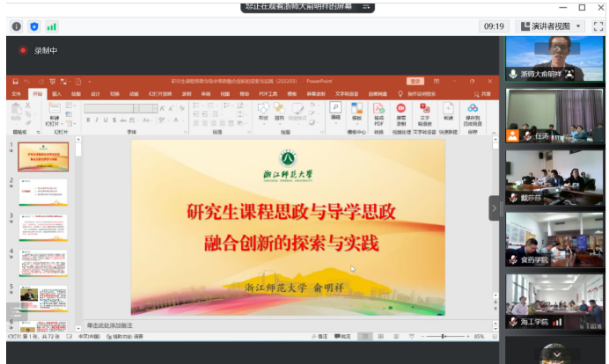Show more participants with the down chevron
609x364 pixels.
click(x=557, y=354)
